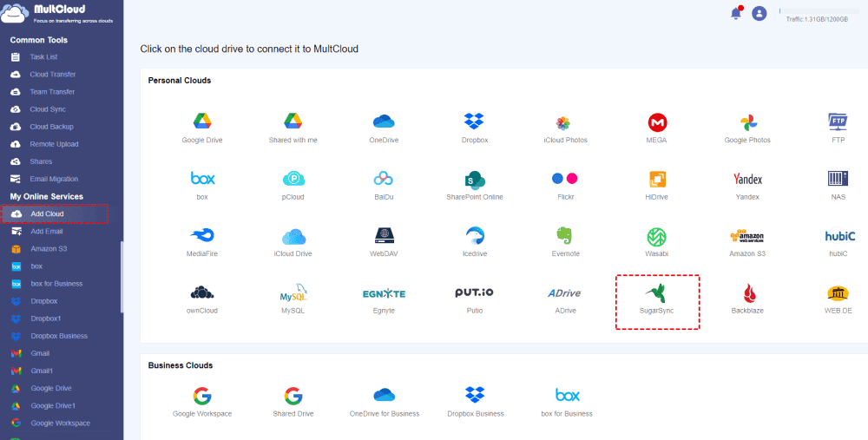Image resolution: width=868 pixels, height=440 pixels.
Task: Click Add Cloud in sidebar
Action: tap(54, 213)
